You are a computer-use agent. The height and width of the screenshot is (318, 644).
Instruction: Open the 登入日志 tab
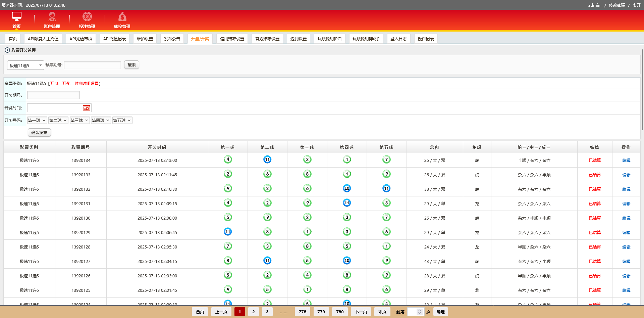398,39
